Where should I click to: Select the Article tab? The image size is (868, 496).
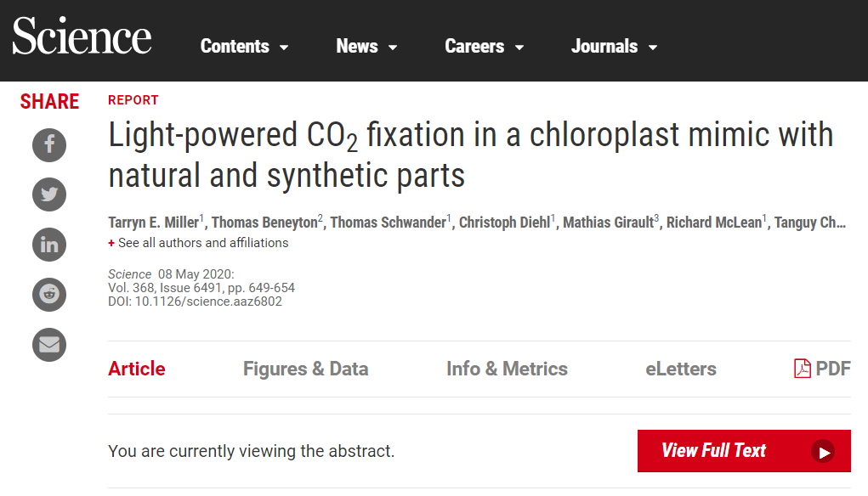pyautogui.click(x=137, y=369)
